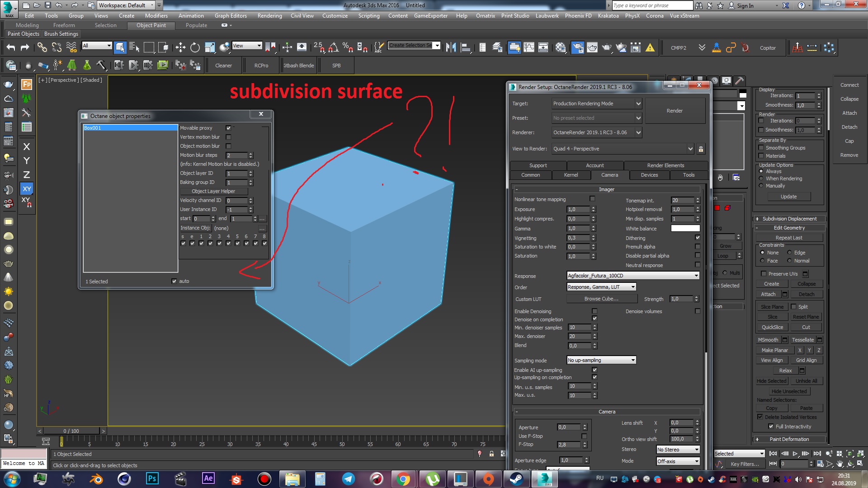Viewport: 868px width, 488px height.
Task: Open the Renderer dropdown
Action: (597, 132)
